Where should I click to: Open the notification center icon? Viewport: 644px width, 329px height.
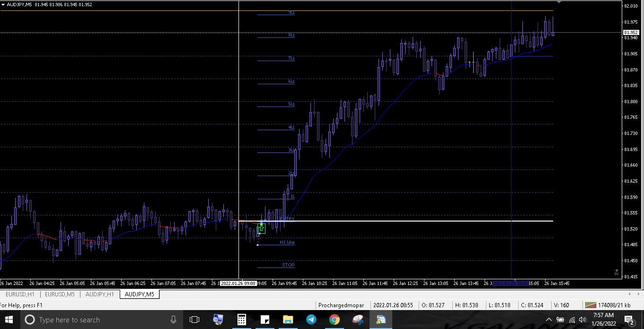click(x=629, y=320)
